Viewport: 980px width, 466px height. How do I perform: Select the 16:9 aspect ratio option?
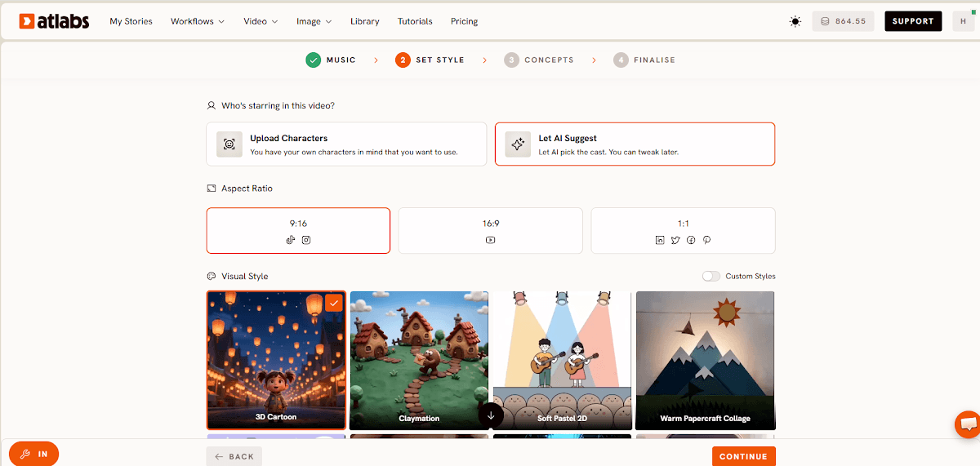(x=490, y=231)
